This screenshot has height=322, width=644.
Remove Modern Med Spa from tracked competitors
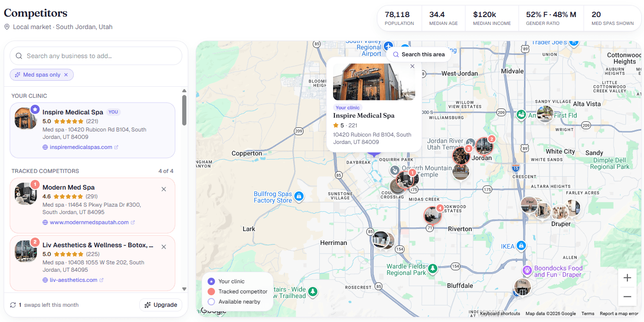pos(164,189)
